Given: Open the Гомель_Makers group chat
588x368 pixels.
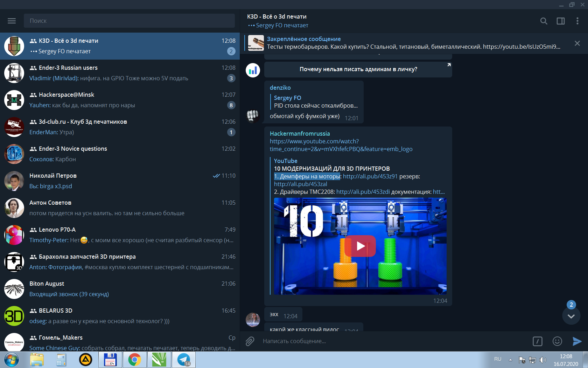Looking at the screenshot, I should point(120,340).
